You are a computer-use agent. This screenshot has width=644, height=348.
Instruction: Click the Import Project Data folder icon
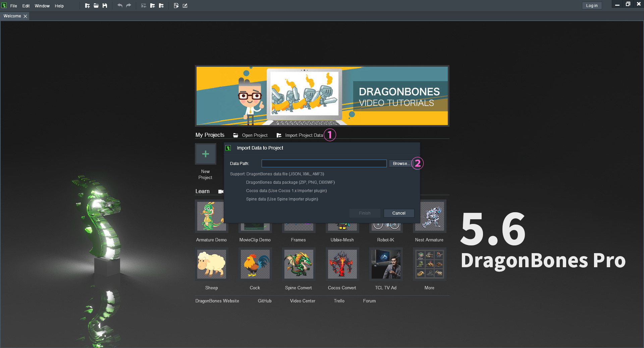click(279, 135)
